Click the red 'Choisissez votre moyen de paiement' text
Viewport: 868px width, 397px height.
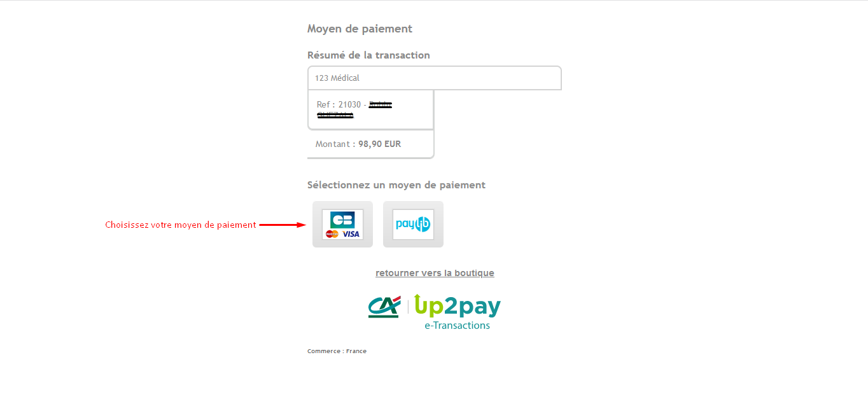(181, 225)
